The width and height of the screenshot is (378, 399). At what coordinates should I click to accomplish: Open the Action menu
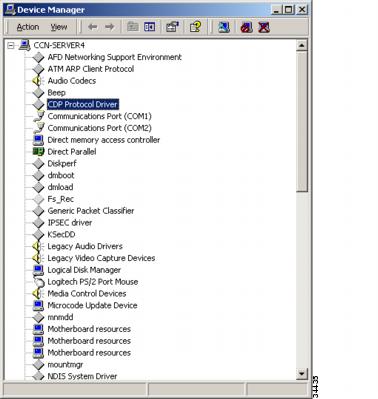[x=28, y=27]
